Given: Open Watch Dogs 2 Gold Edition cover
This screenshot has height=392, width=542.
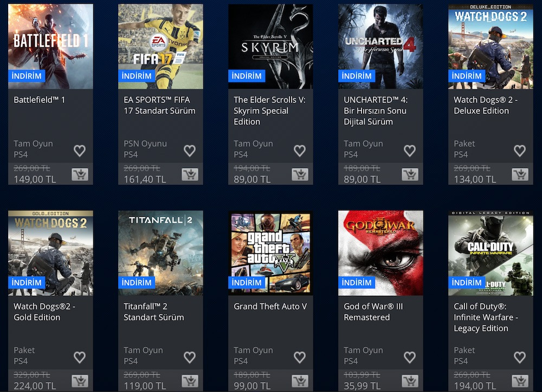Looking at the screenshot, I should pyautogui.click(x=50, y=253).
